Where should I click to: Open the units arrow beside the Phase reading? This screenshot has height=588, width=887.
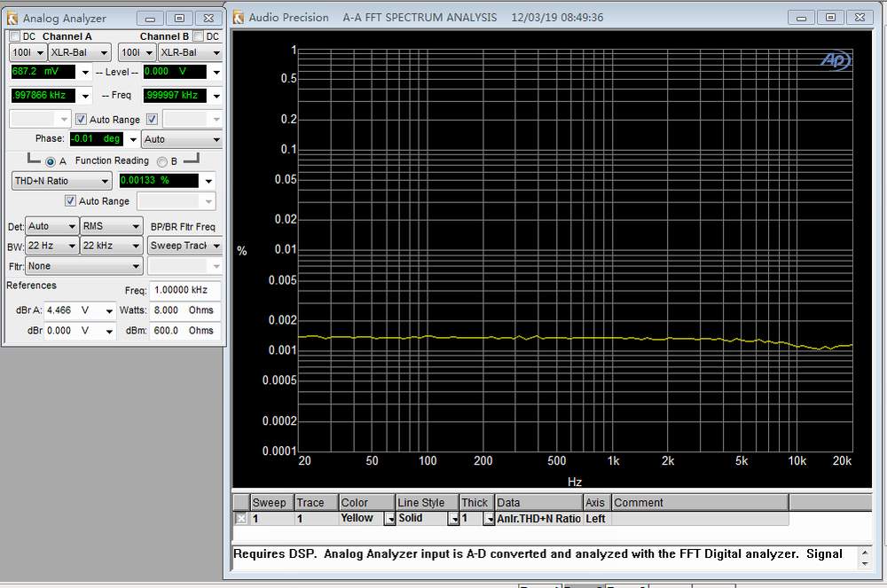point(133,139)
